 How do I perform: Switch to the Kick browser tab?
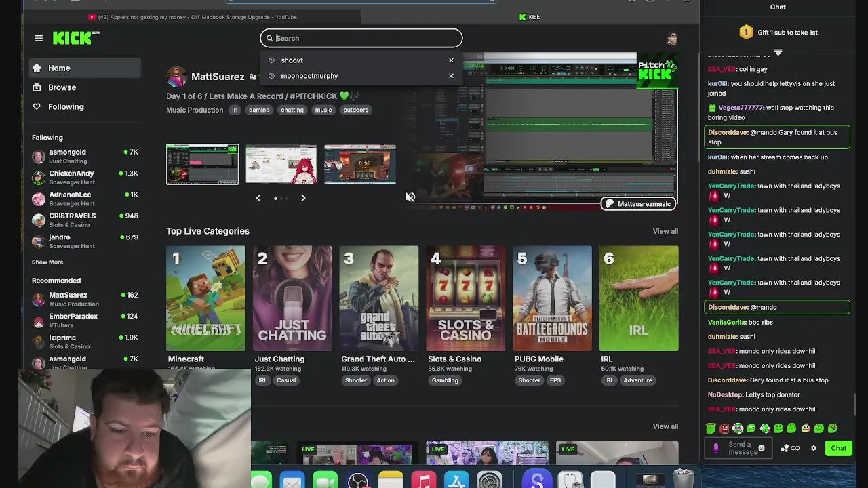[x=530, y=17]
